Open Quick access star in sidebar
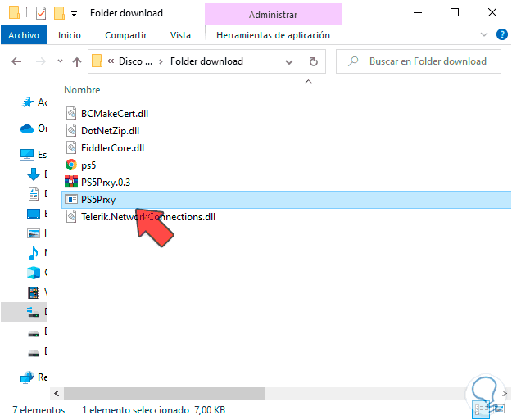 28,102
